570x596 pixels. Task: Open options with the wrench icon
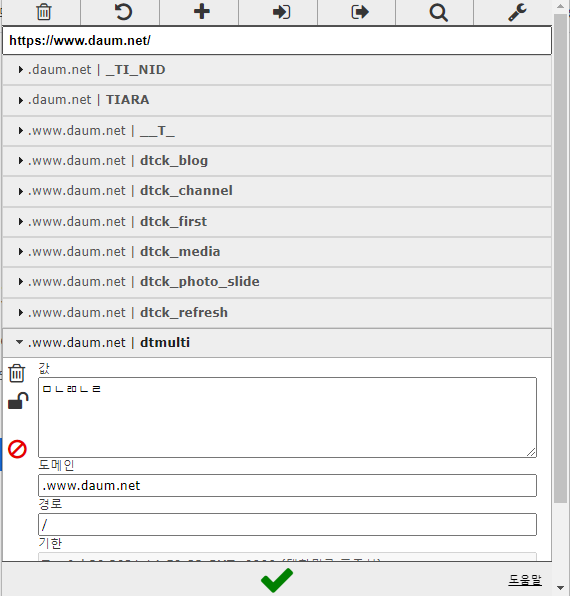[x=518, y=12]
